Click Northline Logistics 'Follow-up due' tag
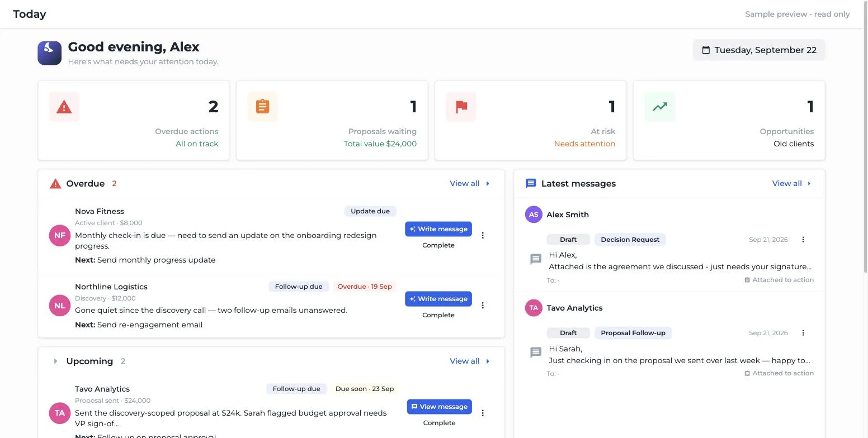The height and width of the screenshot is (438, 868). [299, 287]
